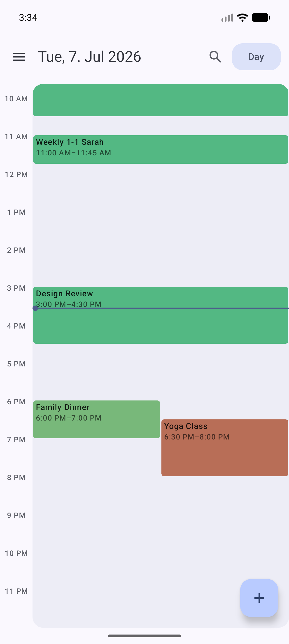The image size is (289, 644).
Task: Tap the 3:34 clock in status bar
Action: (28, 18)
